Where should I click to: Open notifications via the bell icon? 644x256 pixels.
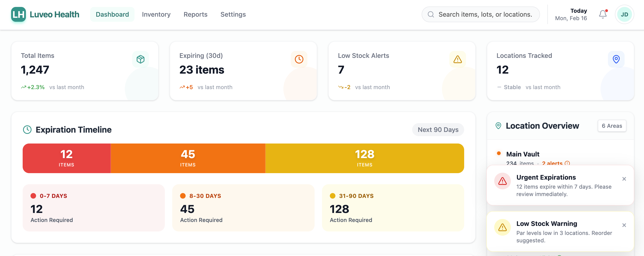point(602,14)
